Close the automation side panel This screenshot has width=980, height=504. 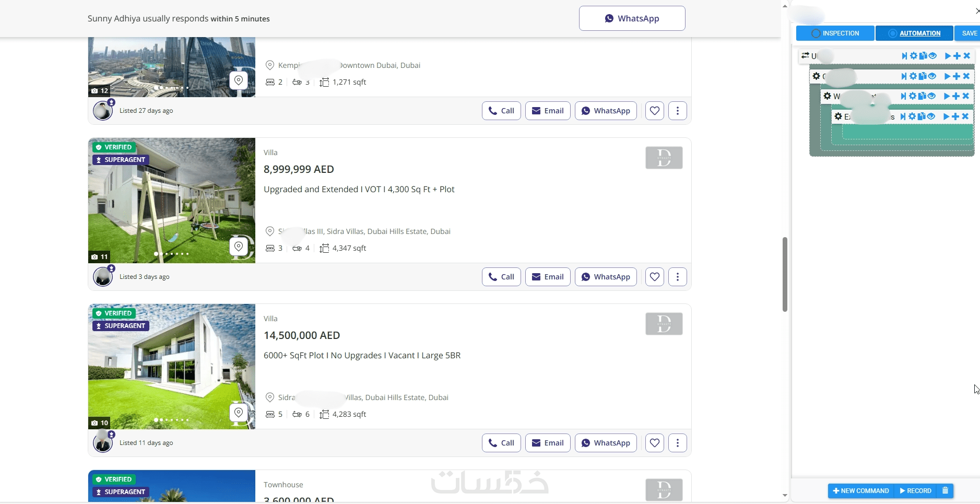pos(977,11)
